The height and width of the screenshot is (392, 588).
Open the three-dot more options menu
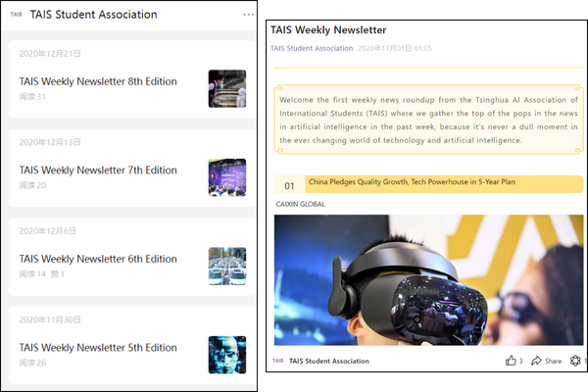tap(248, 15)
